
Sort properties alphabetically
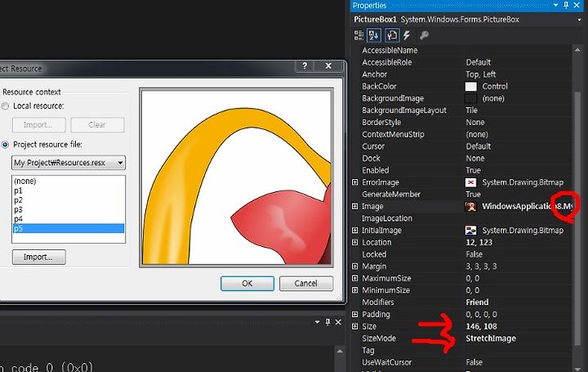point(374,35)
